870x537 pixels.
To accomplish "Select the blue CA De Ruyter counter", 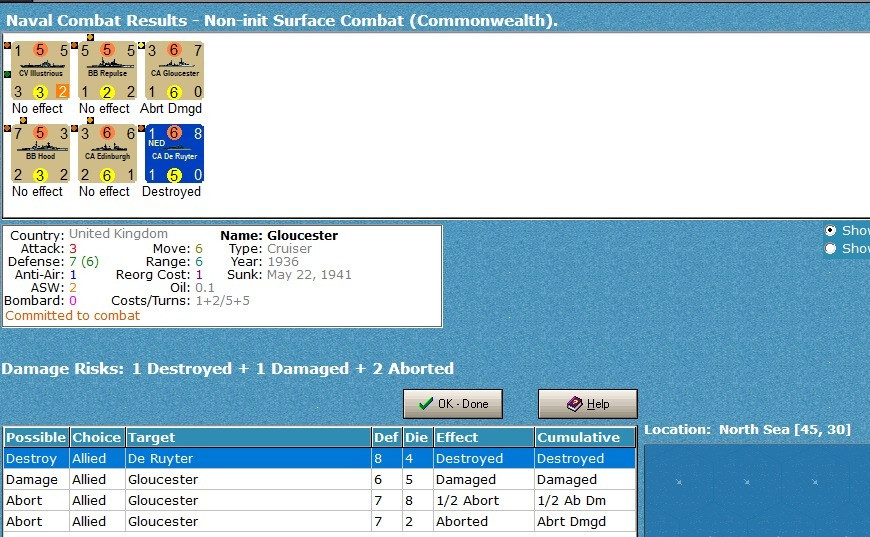I will 174,154.
